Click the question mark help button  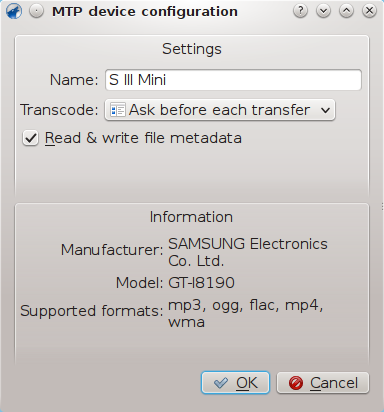(300, 11)
